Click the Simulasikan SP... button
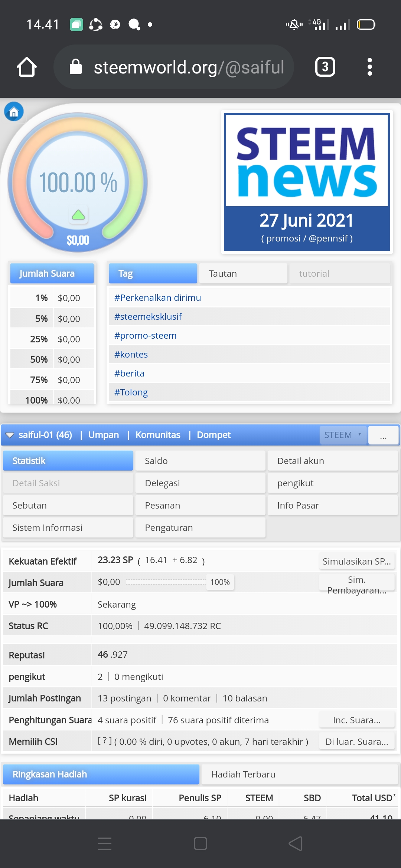The width and height of the screenshot is (401, 868). [x=357, y=561]
